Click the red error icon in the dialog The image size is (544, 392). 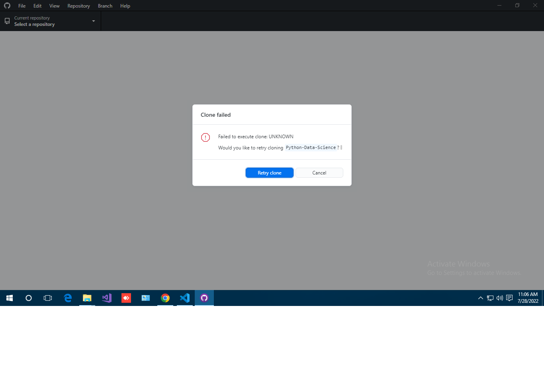205,137
